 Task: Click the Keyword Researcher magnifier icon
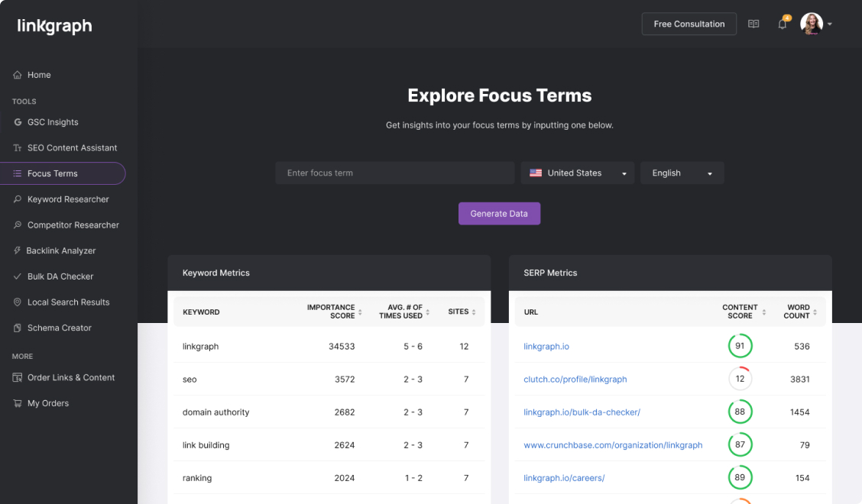pyautogui.click(x=17, y=199)
